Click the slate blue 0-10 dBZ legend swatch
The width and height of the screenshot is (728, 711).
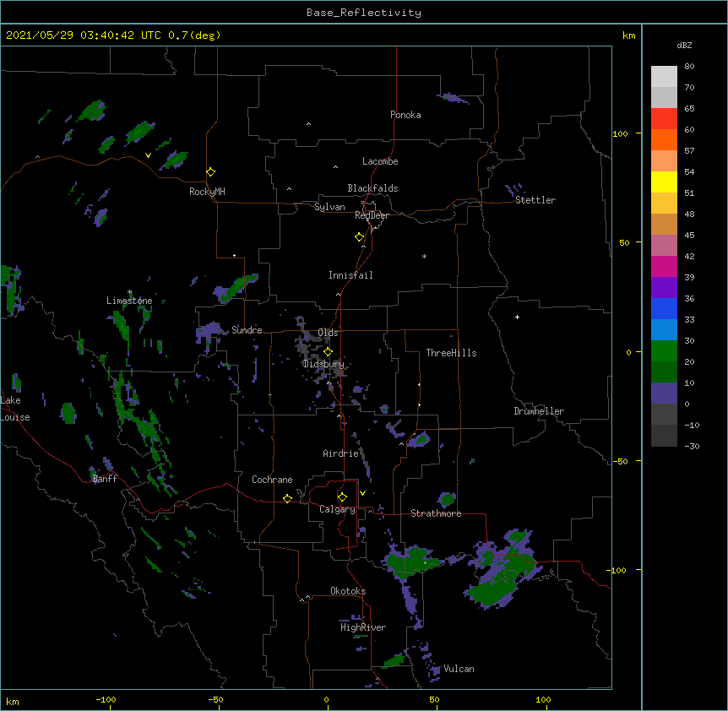[664, 393]
